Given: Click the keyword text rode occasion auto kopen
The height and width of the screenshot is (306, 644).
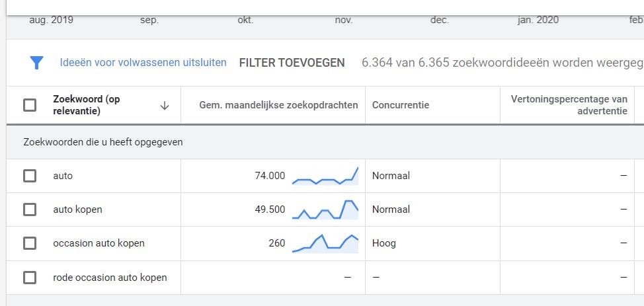Looking at the screenshot, I should (110, 278).
